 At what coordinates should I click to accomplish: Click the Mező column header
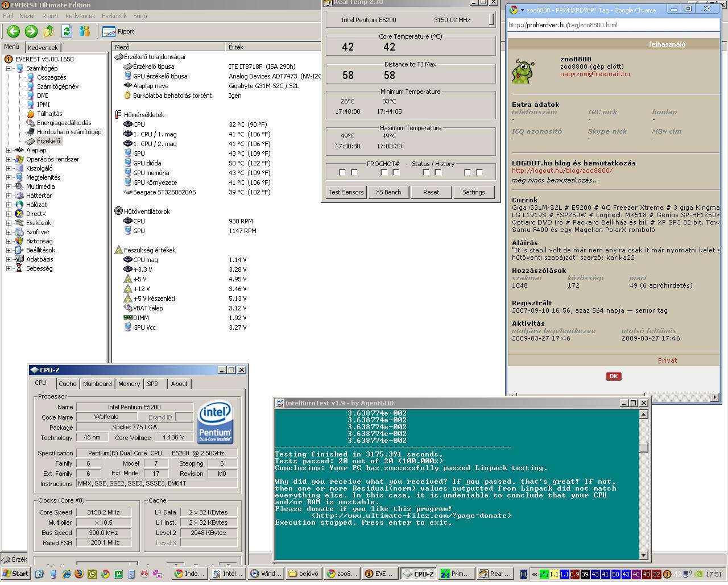point(169,47)
